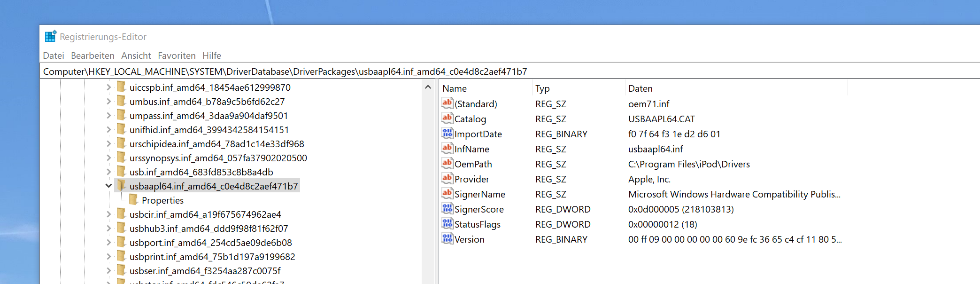
Task: Click the Registry Editor app icon
Action: [x=50, y=37]
